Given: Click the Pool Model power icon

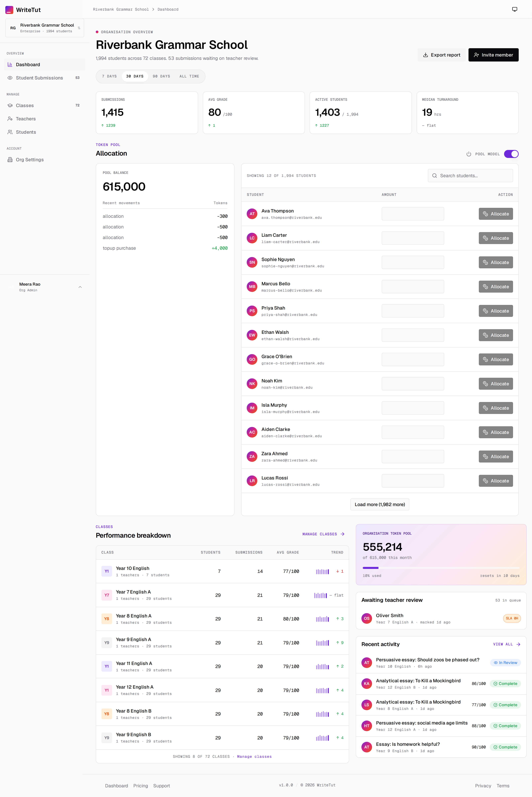Looking at the screenshot, I should [x=468, y=154].
